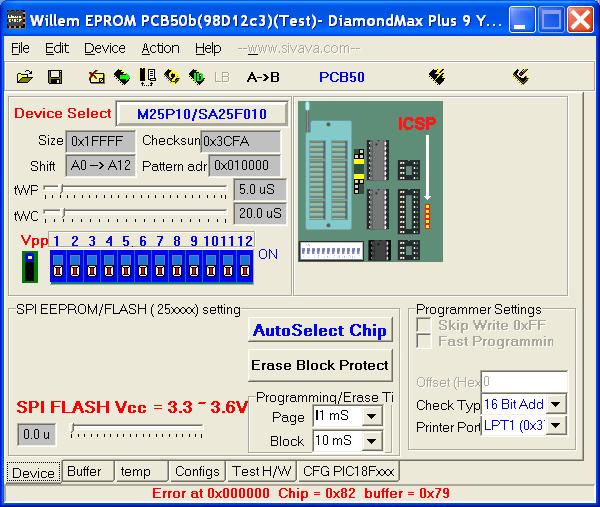Image resolution: width=600 pixels, height=507 pixels.
Task: Click the chip ID icon
Action: coord(197,77)
